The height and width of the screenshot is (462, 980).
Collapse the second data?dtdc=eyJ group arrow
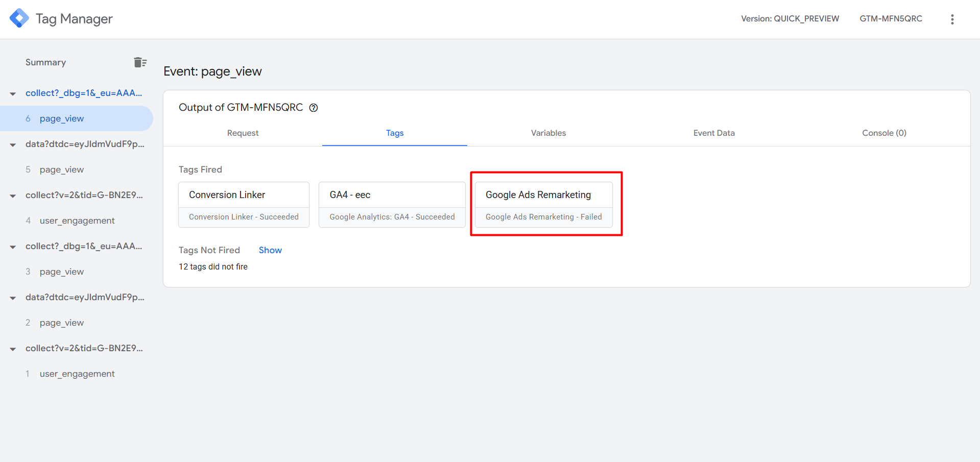[x=13, y=298]
